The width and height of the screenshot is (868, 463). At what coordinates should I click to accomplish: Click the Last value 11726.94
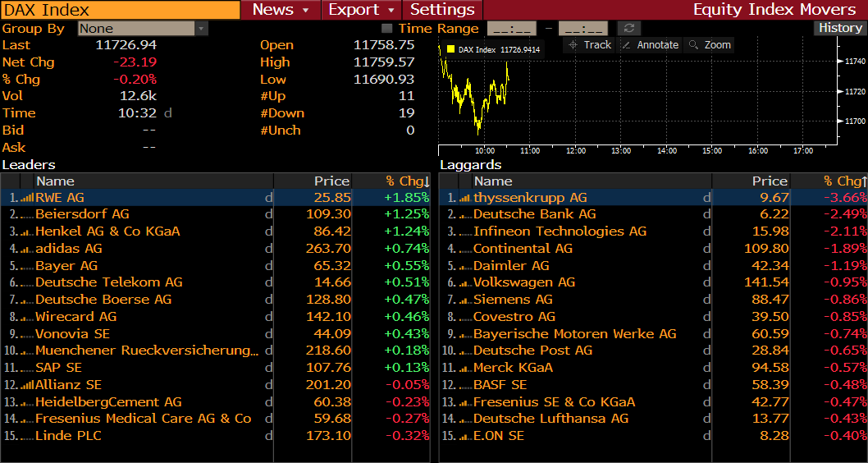126,45
